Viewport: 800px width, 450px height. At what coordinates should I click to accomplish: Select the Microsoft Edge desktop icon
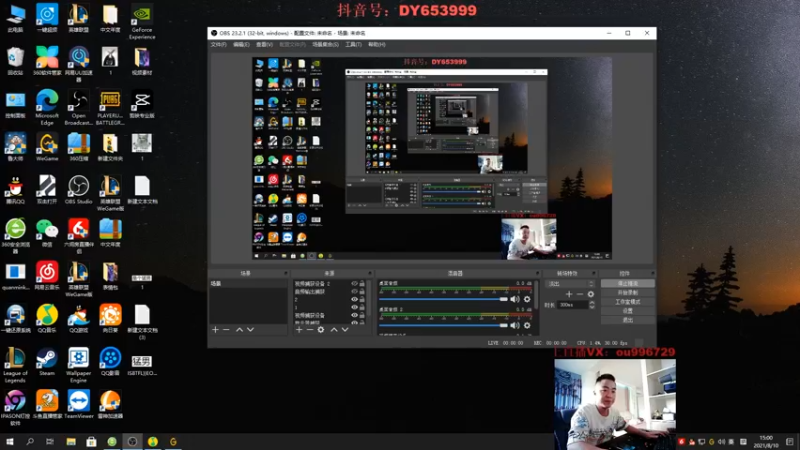[47, 107]
